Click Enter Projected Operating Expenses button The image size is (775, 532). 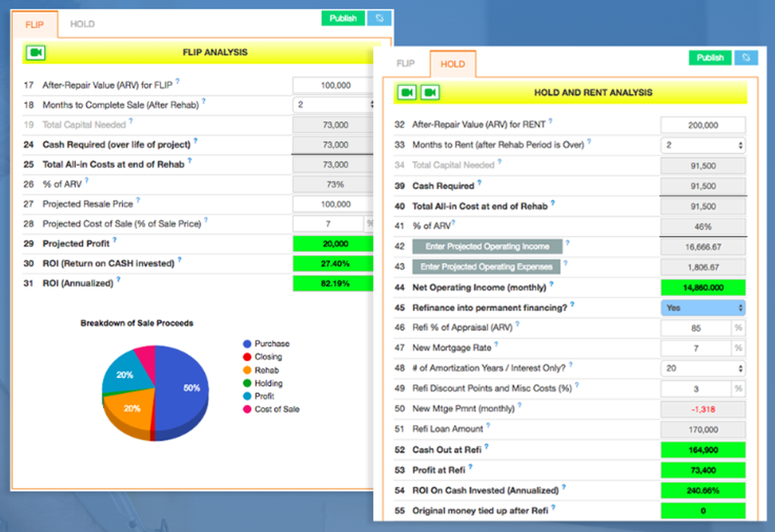point(487,266)
